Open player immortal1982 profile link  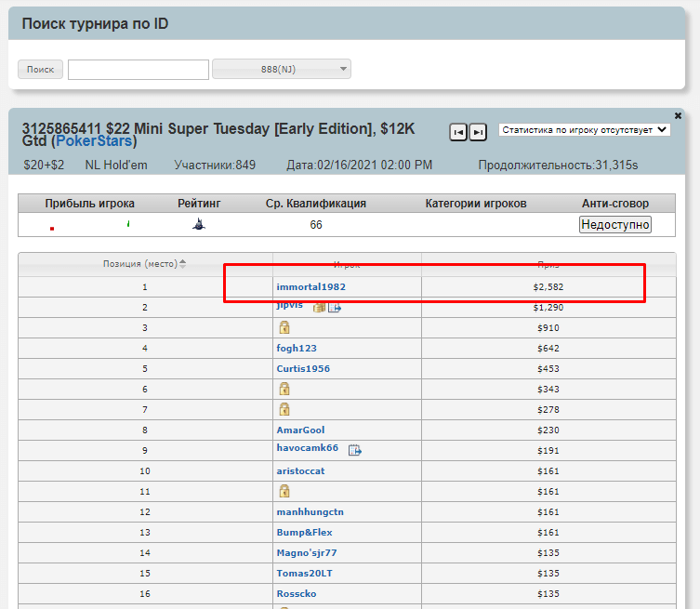click(x=310, y=286)
